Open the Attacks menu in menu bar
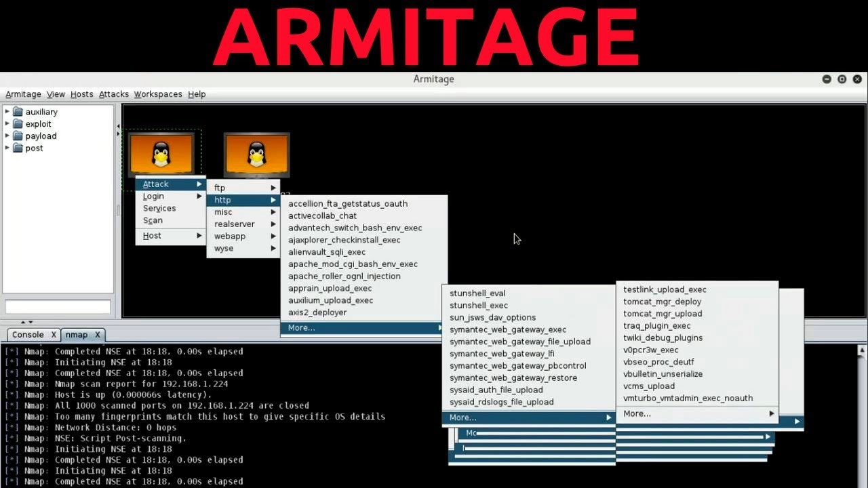This screenshot has height=488, width=868. tap(114, 94)
